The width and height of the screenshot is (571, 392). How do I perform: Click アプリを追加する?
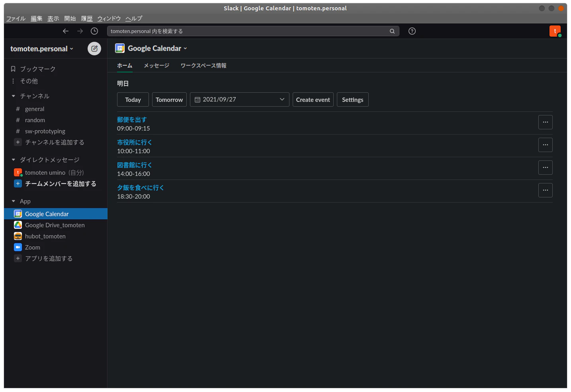click(x=49, y=258)
